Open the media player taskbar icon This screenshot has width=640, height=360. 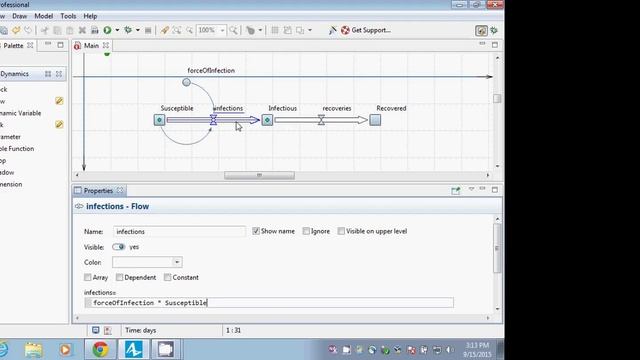pos(65,350)
